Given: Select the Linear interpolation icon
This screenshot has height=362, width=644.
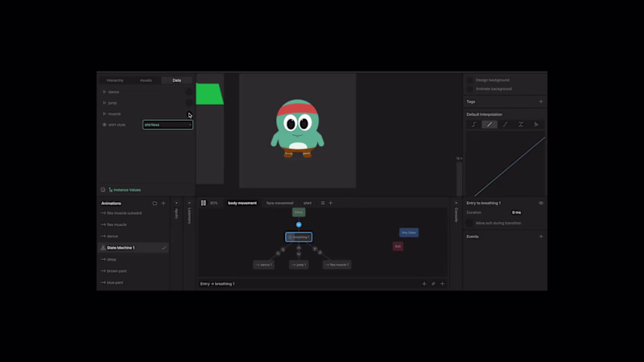Looking at the screenshot, I should point(489,125).
